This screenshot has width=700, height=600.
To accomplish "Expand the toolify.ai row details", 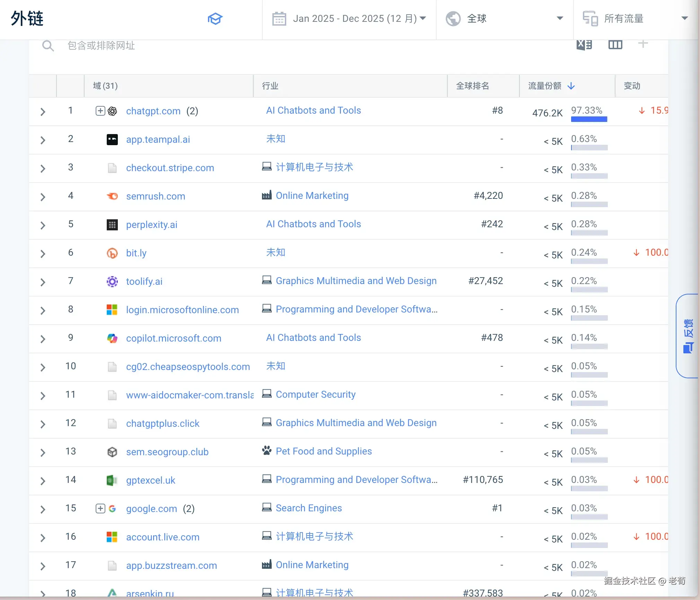I will [x=43, y=282].
